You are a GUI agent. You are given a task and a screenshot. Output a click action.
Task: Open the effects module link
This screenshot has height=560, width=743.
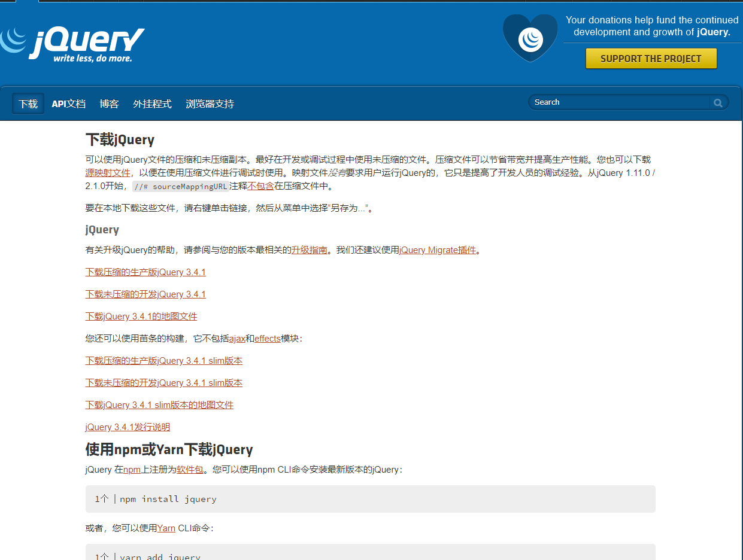268,339
